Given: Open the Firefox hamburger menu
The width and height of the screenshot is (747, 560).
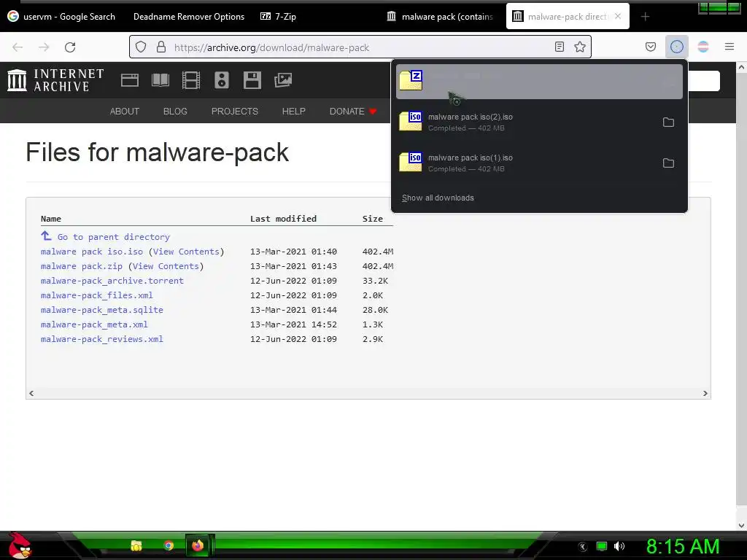Looking at the screenshot, I should 729,47.
